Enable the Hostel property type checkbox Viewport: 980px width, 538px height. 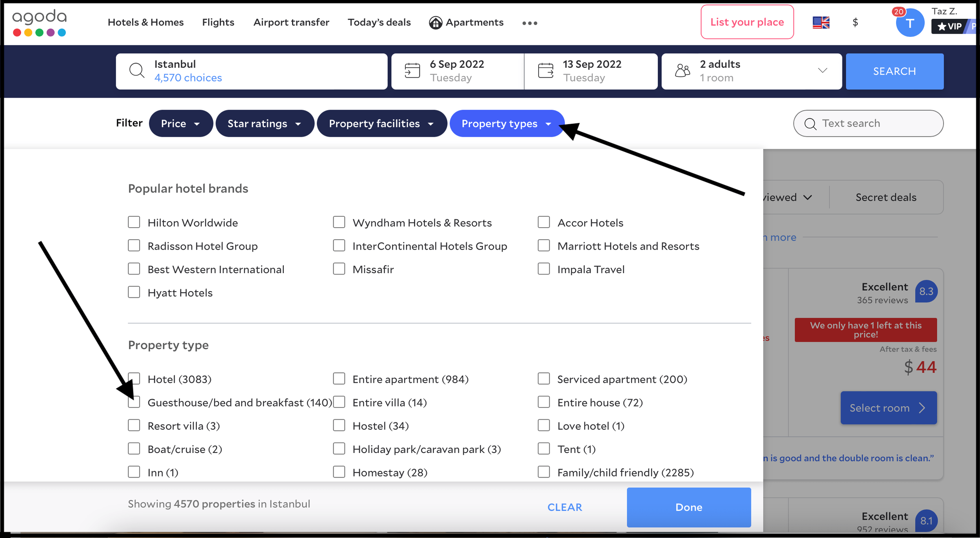339,425
